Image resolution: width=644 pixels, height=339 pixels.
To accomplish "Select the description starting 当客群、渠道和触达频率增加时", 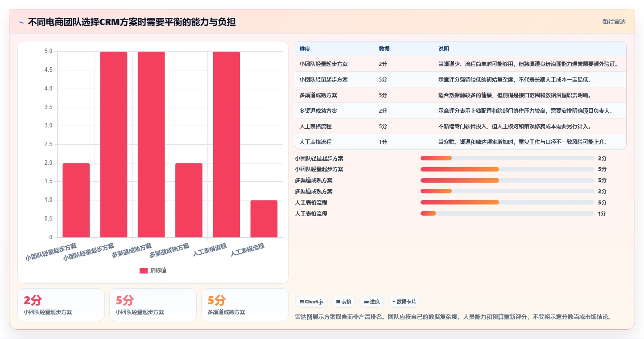I will [x=523, y=142].
